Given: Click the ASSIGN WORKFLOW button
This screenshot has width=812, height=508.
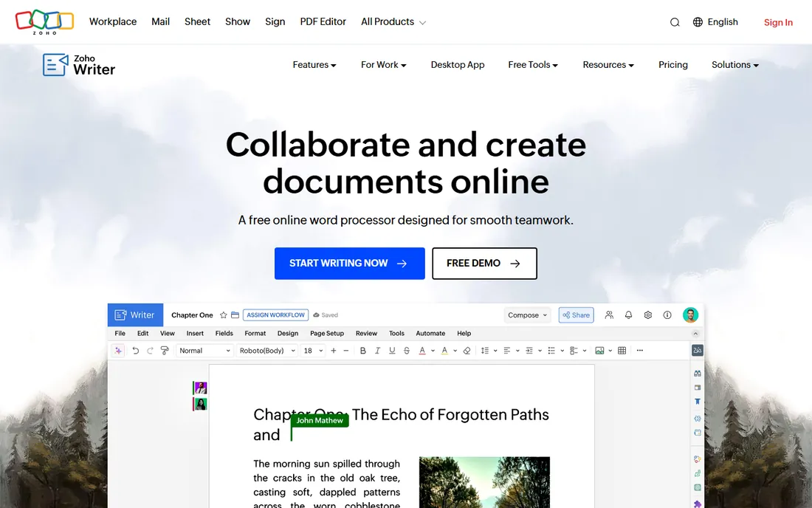Looking at the screenshot, I should pos(275,315).
